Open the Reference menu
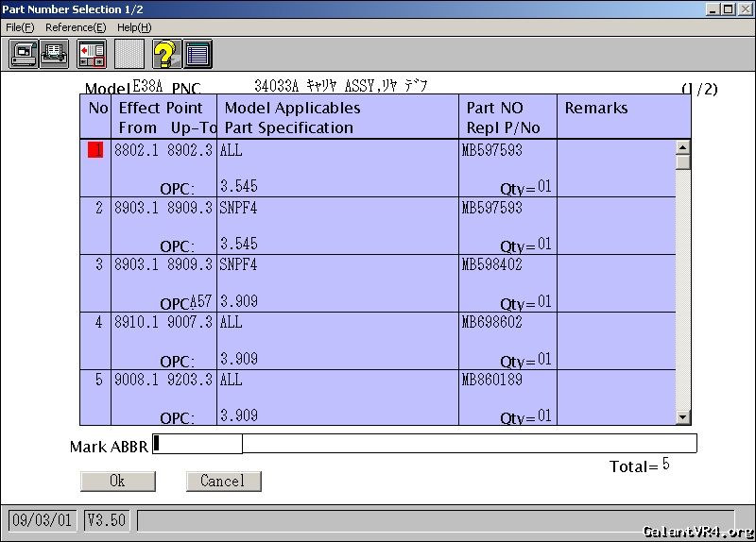 click(x=76, y=27)
